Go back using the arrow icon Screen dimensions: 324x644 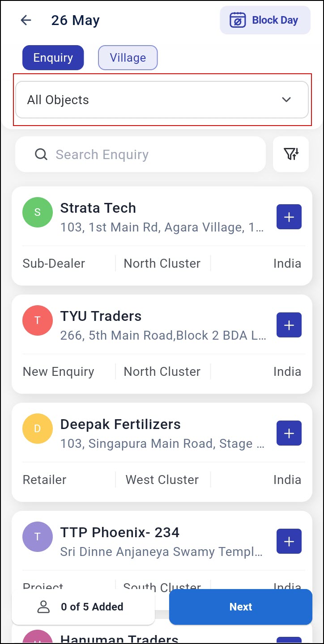tap(26, 20)
